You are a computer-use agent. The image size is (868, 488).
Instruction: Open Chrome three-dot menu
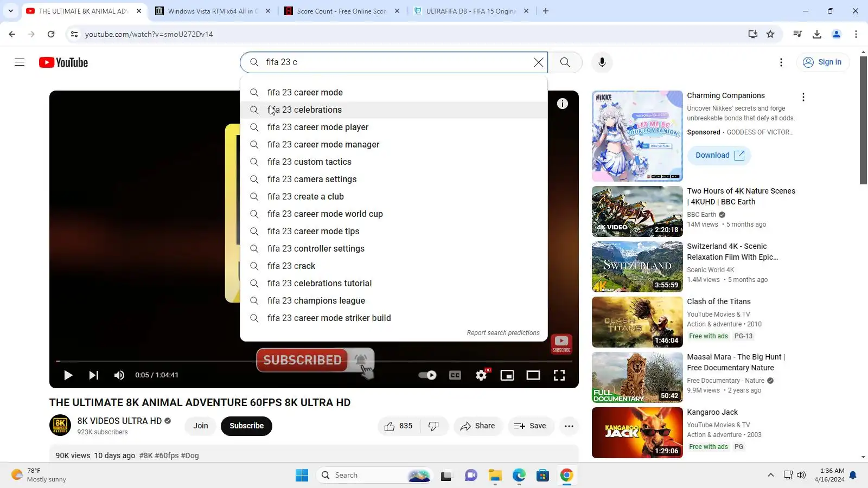856,34
